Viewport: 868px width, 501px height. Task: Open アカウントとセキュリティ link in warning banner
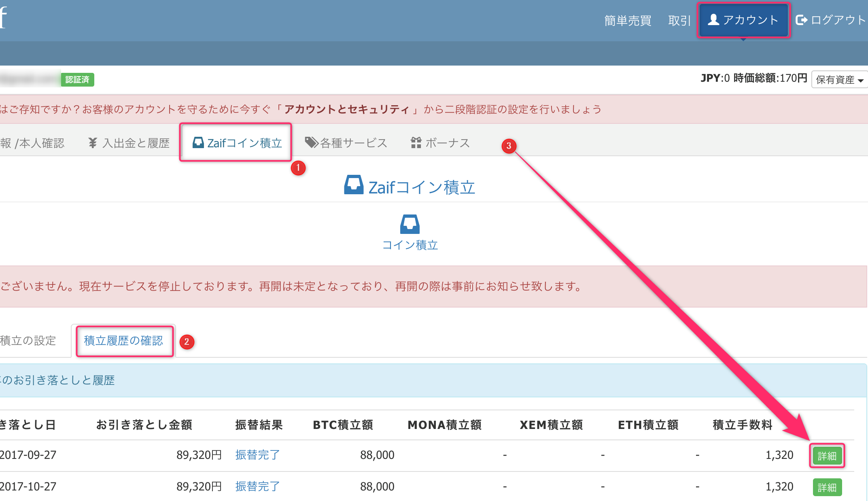tap(346, 109)
